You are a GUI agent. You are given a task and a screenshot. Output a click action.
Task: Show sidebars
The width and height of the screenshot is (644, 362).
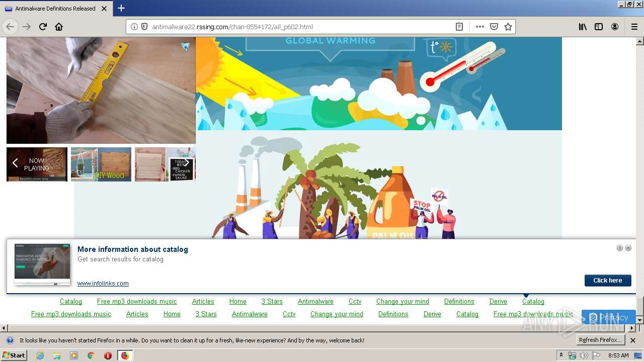pyautogui.click(x=599, y=27)
